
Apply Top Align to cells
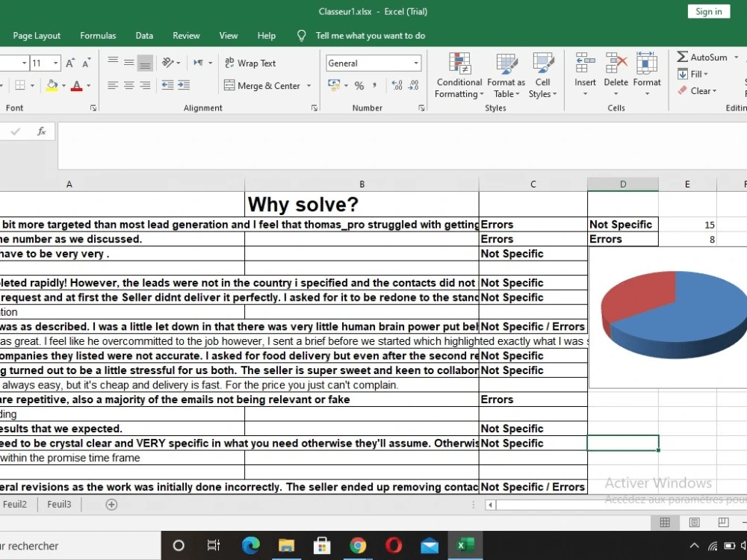(x=113, y=62)
